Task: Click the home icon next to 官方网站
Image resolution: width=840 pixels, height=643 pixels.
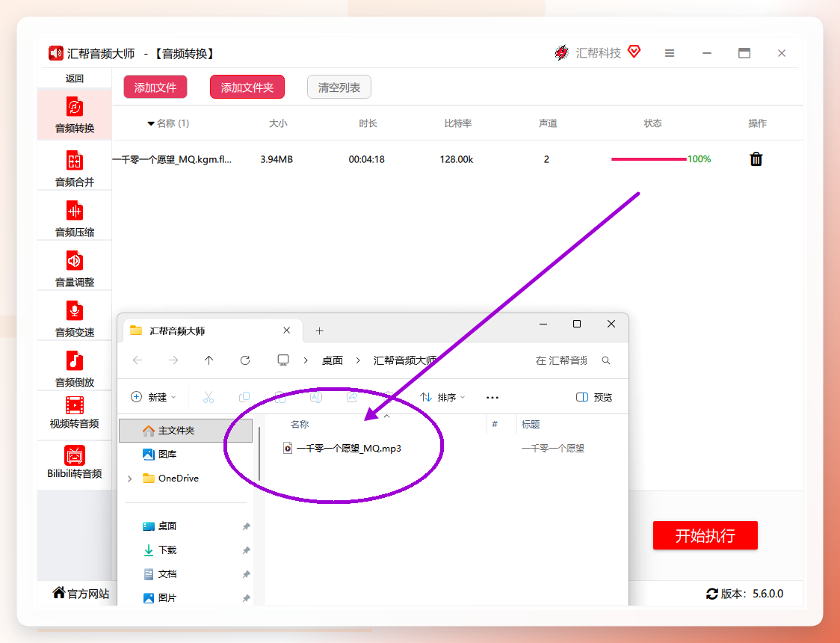Action: coord(59,592)
